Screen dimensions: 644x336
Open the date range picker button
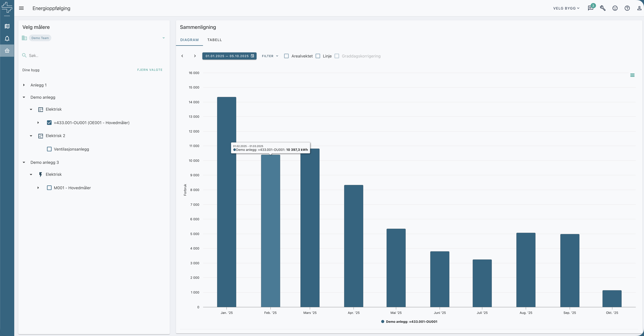229,56
